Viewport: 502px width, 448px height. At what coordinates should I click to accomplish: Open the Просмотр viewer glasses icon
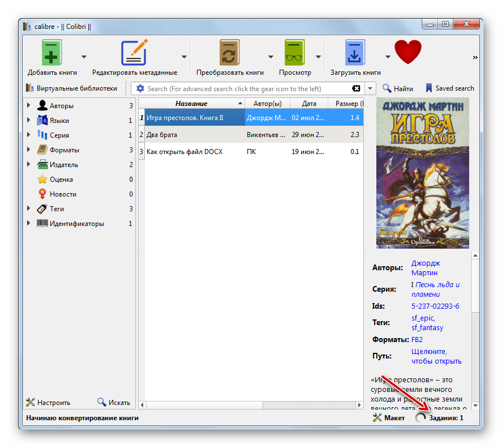pos(294,53)
